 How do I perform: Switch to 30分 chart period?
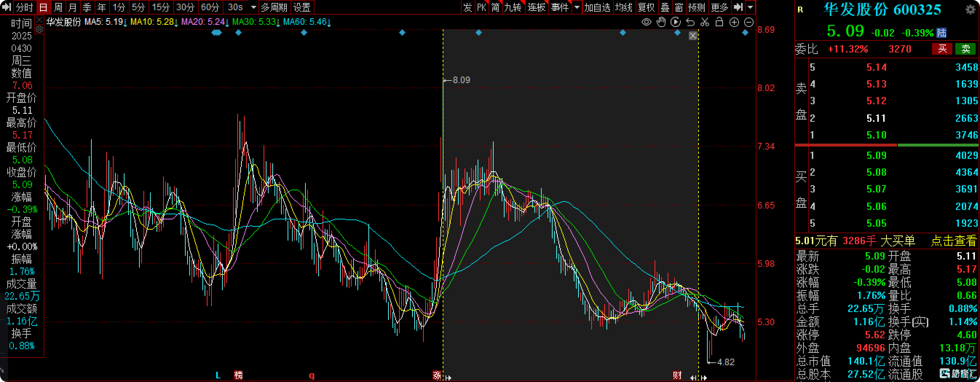pos(185,7)
